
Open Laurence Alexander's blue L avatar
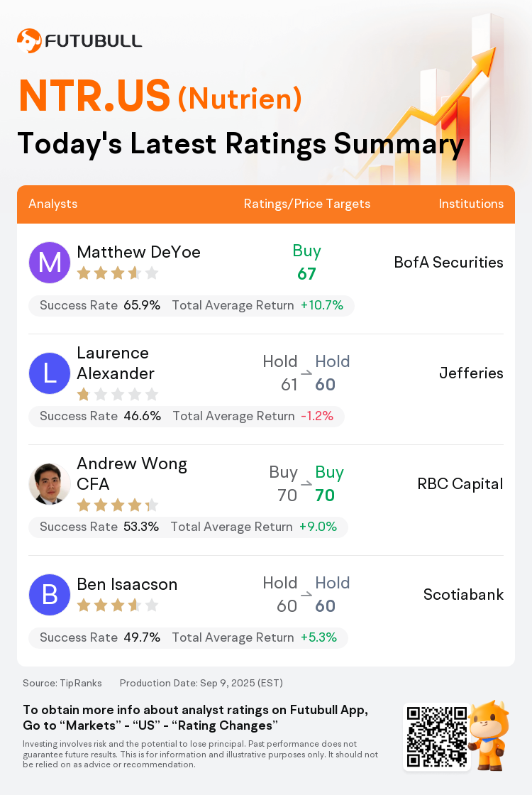pos(49,373)
